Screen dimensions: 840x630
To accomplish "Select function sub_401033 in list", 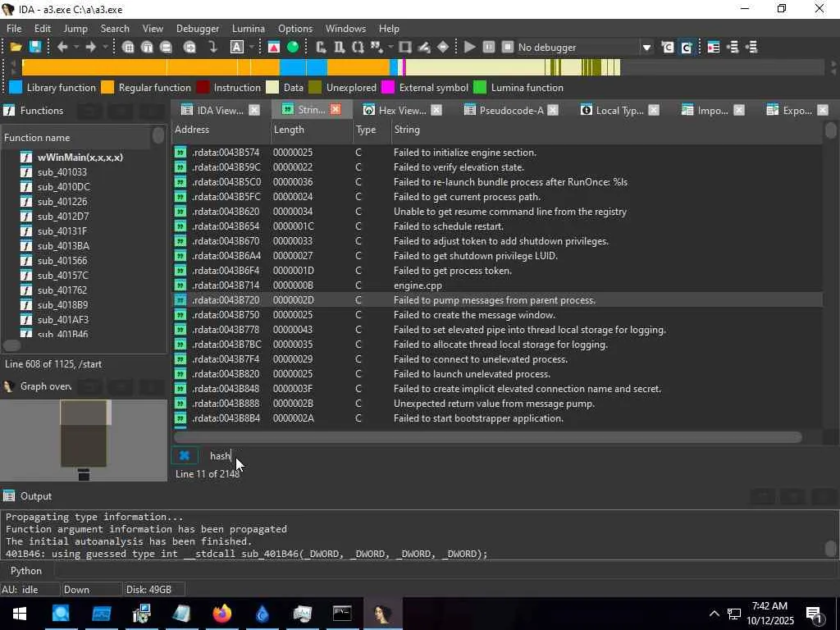I will click(x=62, y=172).
